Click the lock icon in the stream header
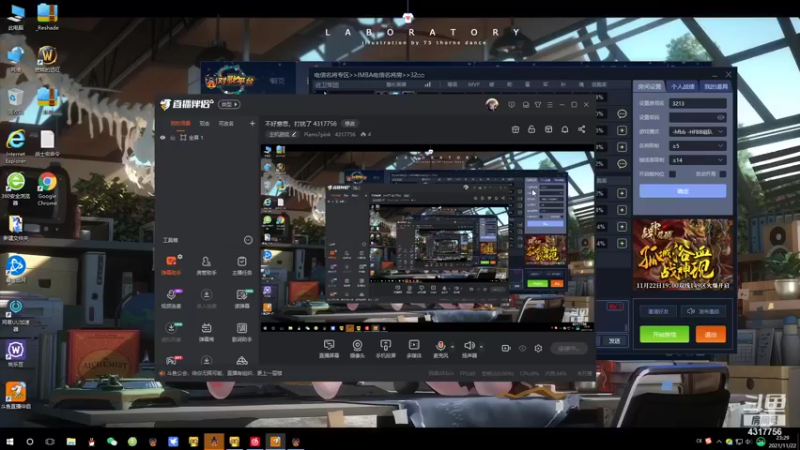This screenshot has width=800, height=450. (x=532, y=129)
